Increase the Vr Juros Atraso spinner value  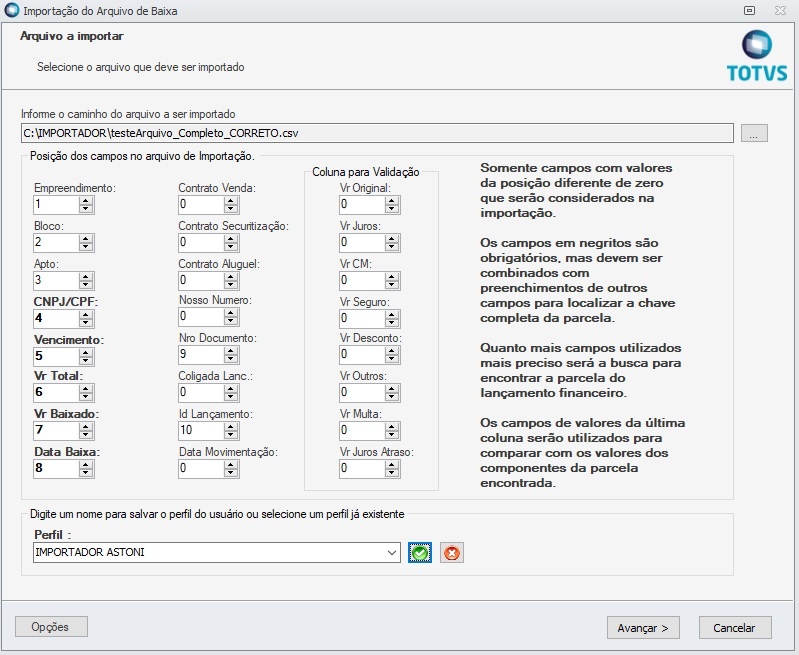tap(392, 464)
